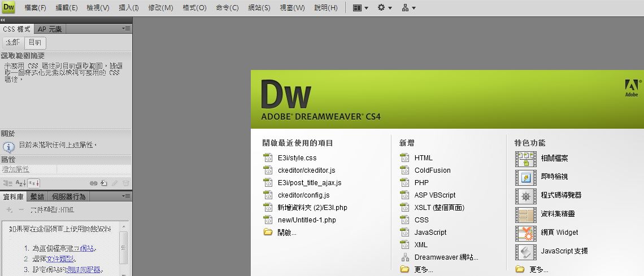Click the delete CSS rule trash icon
The height and width of the screenshot is (276, 644).
(126, 183)
